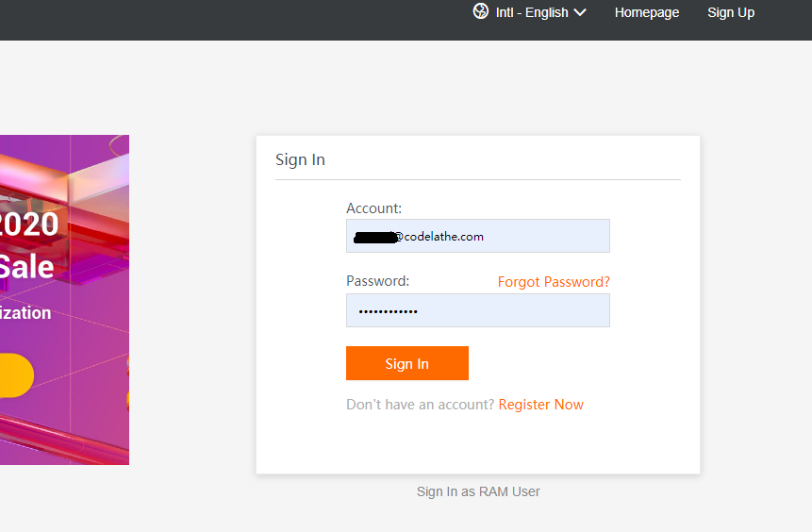This screenshot has height=532, width=812.
Task: Open the Intl - English language dropdown
Action: point(532,12)
